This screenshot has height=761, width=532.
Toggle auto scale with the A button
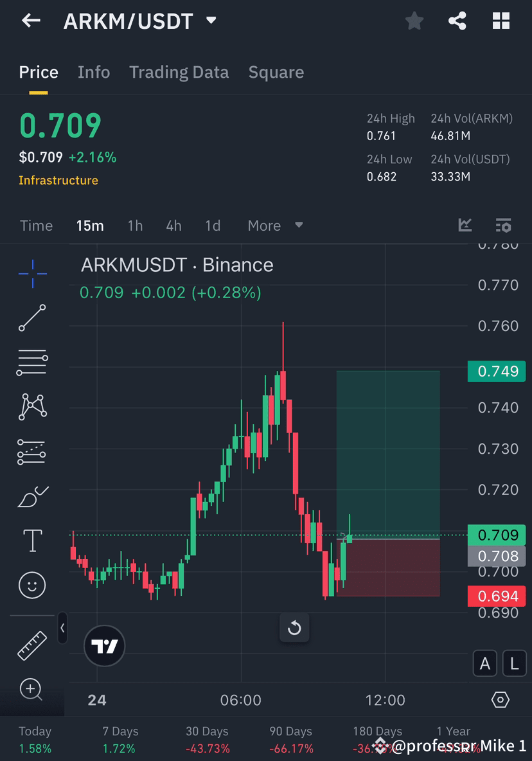tap(485, 663)
